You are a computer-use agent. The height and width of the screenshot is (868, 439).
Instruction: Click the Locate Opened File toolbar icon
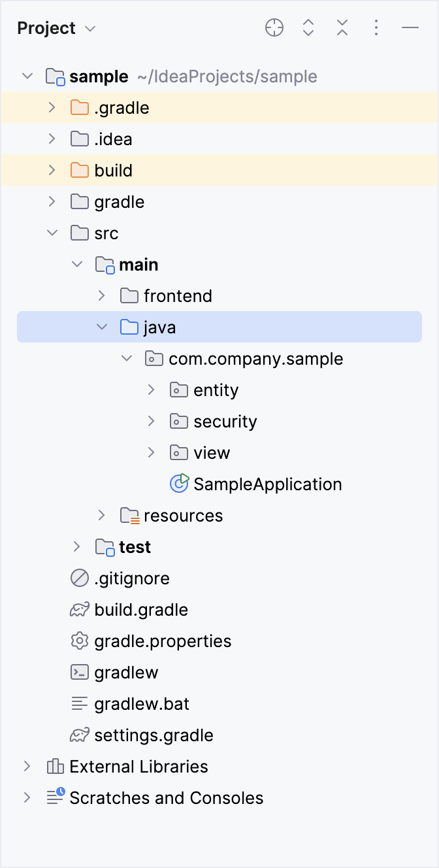point(274,27)
